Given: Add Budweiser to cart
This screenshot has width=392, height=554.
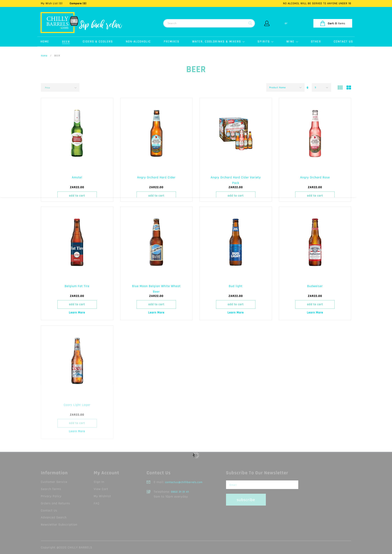Looking at the screenshot, I should (315, 304).
